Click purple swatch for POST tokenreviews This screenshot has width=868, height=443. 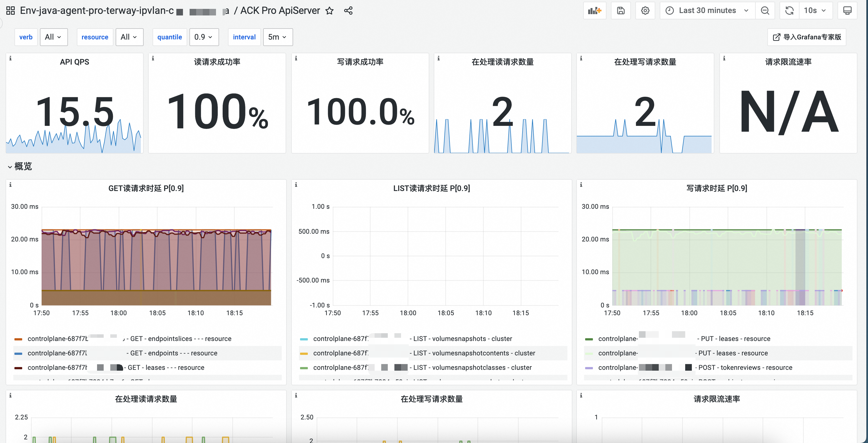coord(589,368)
